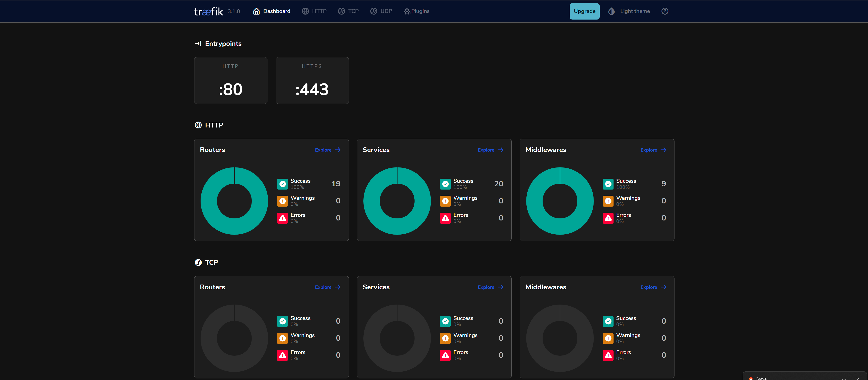Click the HTTP Middlewares success count 9
The image size is (868, 380).
click(664, 184)
